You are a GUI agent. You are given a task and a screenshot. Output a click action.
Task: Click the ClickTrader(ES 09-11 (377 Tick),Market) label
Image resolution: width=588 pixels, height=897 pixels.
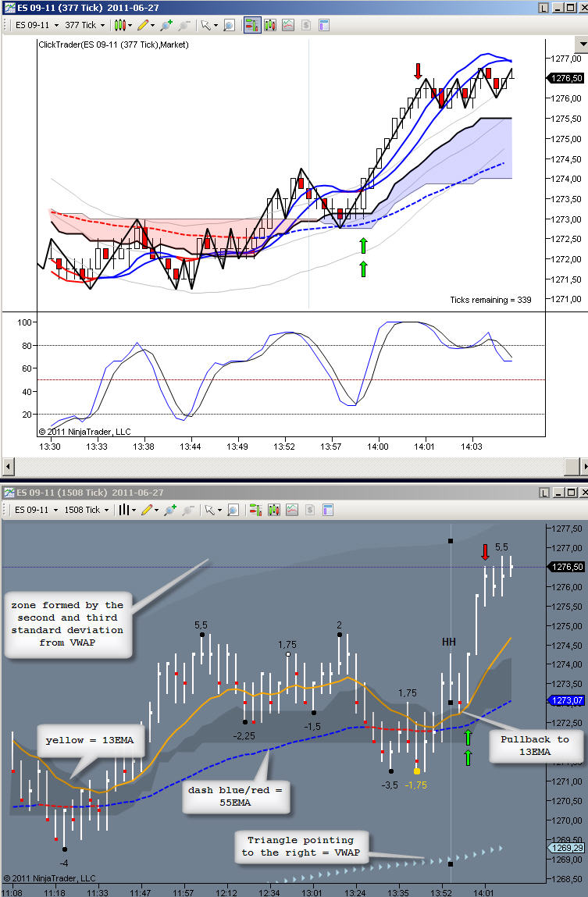pos(113,44)
